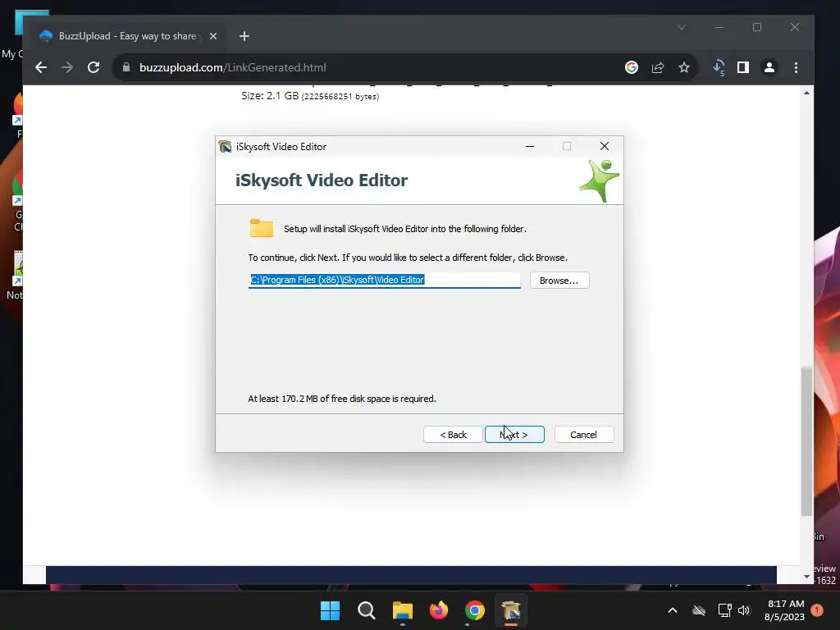Close the BuzzUpload tab
Image resolution: width=840 pixels, height=630 pixels.
coord(213,36)
